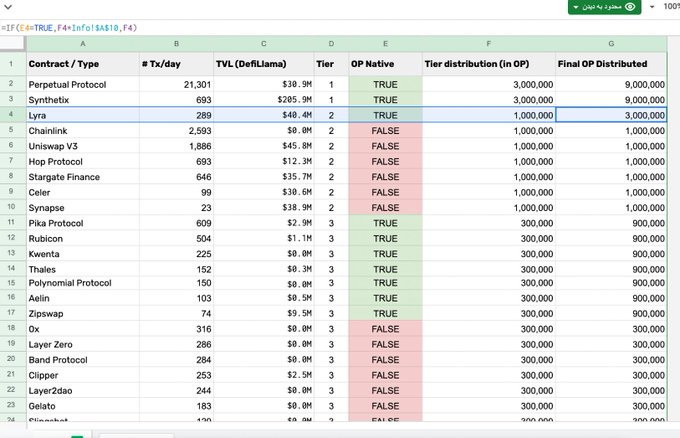Select column E header
The height and width of the screenshot is (438, 680).
[x=385, y=43]
